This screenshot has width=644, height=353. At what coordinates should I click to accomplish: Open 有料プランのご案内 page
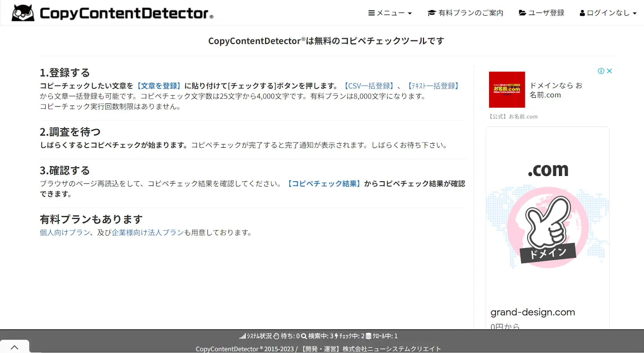pyautogui.click(x=465, y=13)
